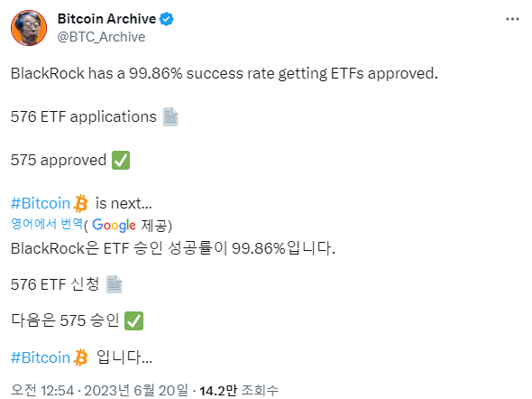Click the document emoji after applications
This screenshot has height=399, width=532.
pyautogui.click(x=170, y=116)
